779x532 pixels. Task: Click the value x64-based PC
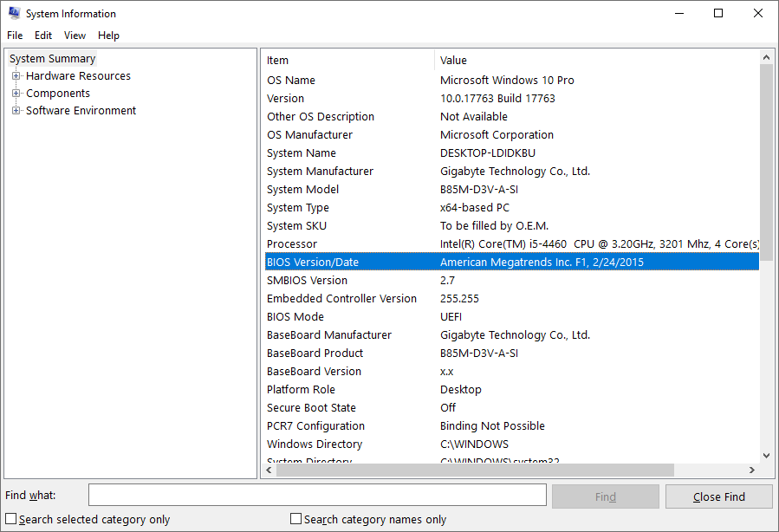point(475,208)
